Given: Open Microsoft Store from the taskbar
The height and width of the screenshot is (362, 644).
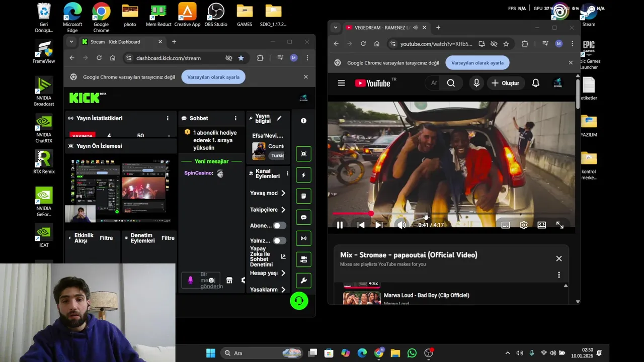Looking at the screenshot, I should 329,353.
